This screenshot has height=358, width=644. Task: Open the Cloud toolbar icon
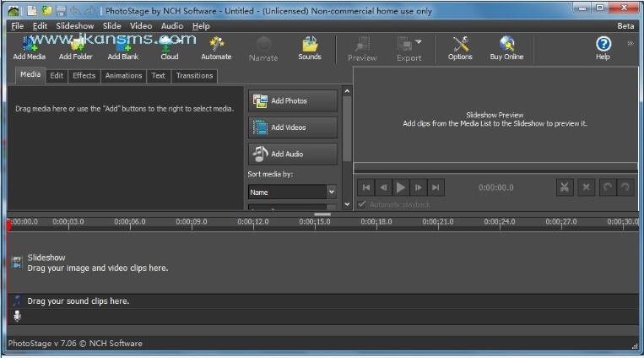[169, 48]
